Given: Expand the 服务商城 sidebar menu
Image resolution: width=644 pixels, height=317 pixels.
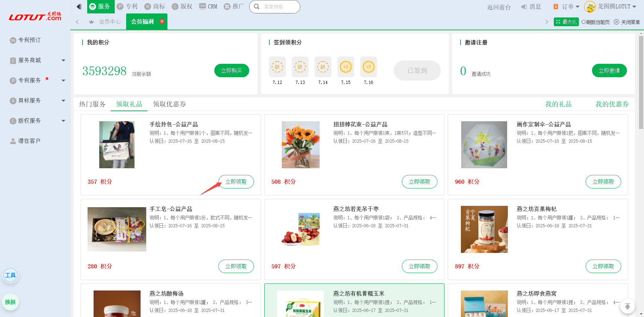Looking at the screenshot, I should (x=63, y=60).
